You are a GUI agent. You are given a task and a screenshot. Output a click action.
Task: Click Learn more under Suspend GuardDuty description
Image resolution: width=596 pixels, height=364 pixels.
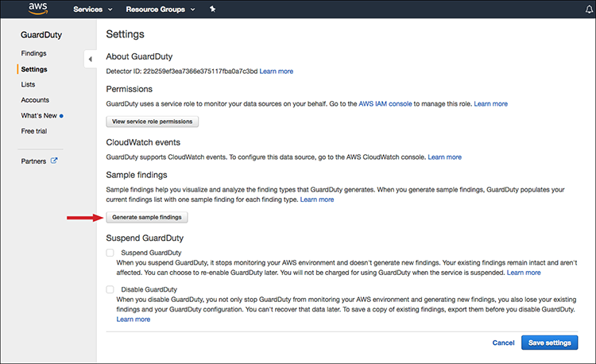point(524,273)
